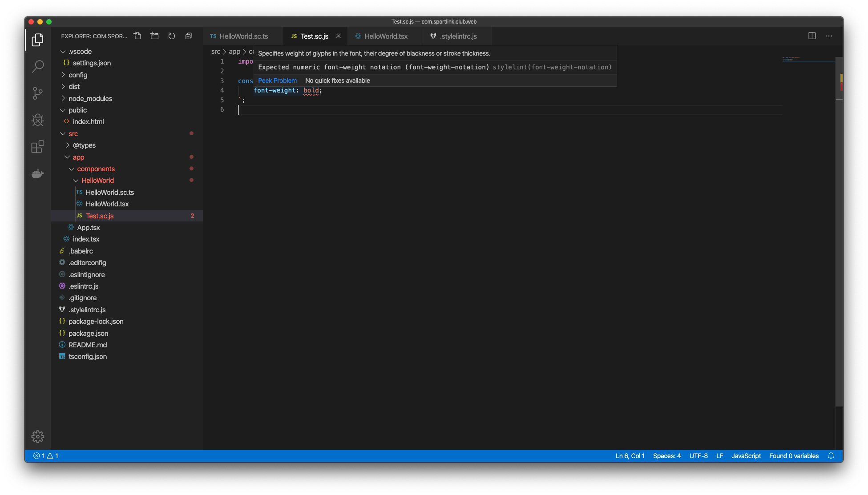Expand the @types folder

click(84, 145)
